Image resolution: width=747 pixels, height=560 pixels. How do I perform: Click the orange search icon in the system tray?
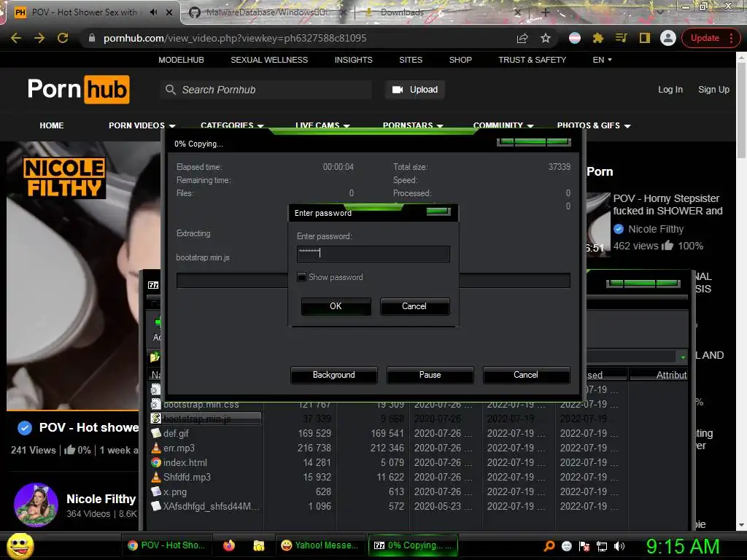point(549,545)
